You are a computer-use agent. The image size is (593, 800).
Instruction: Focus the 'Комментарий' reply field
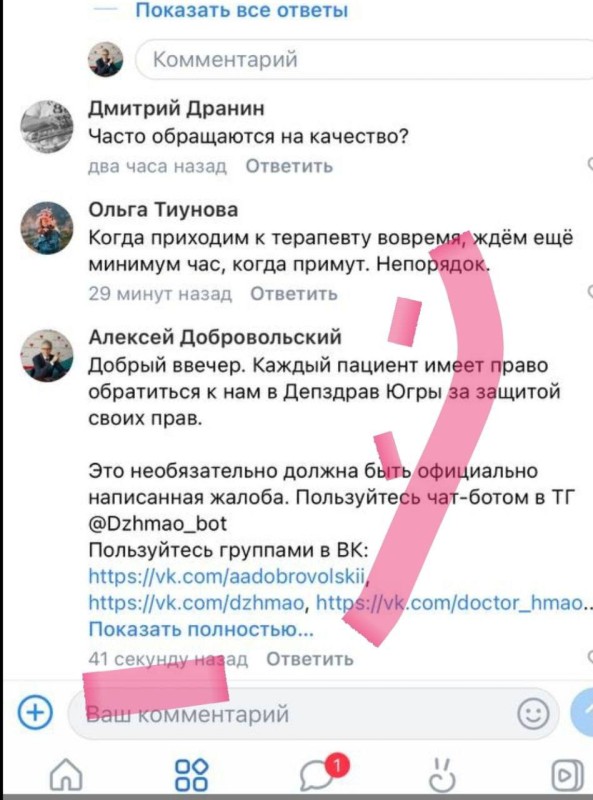pos(364,60)
